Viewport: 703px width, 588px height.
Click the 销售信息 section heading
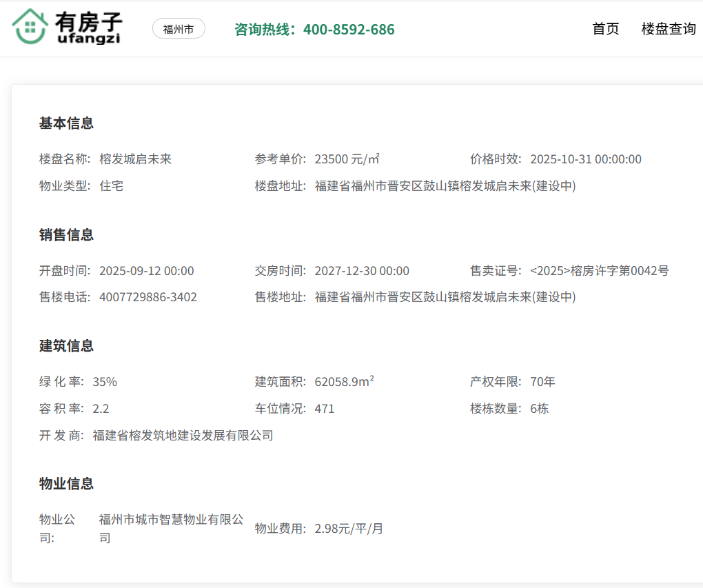pos(66,235)
